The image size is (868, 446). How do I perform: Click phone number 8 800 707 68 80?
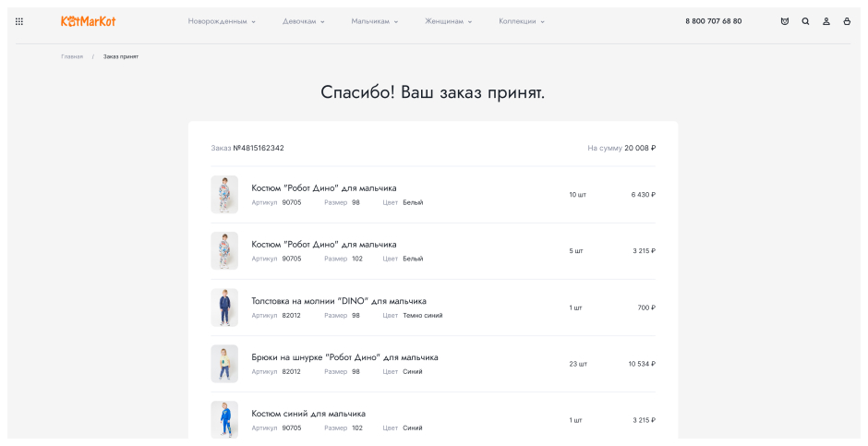(x=713, y=21)
